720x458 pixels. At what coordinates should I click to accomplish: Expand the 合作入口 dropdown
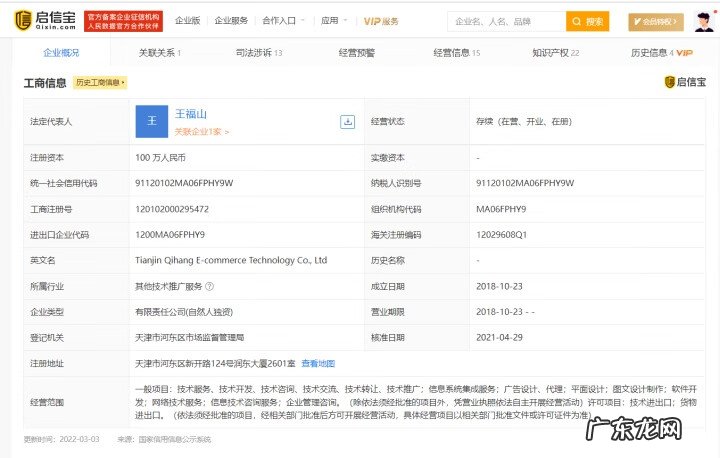(x=283, y=21)
